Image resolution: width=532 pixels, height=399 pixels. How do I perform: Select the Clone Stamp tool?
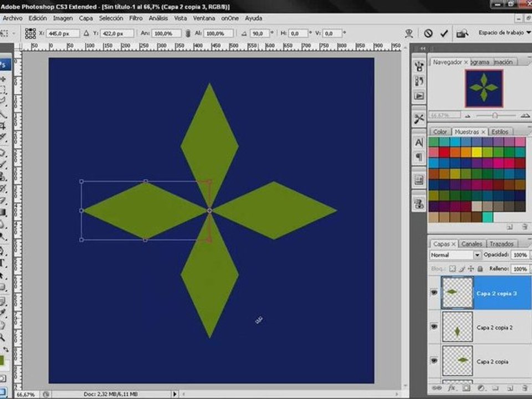pyautogui.click(x=3, y=176)
